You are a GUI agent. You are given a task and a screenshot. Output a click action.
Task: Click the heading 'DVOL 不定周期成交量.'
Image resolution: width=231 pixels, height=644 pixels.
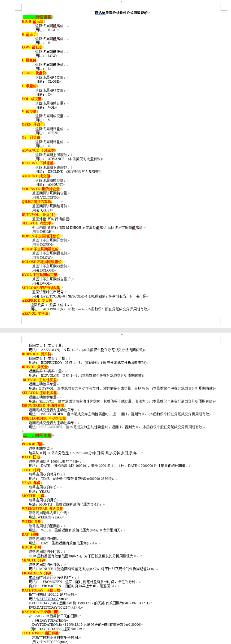coord(40,275)
